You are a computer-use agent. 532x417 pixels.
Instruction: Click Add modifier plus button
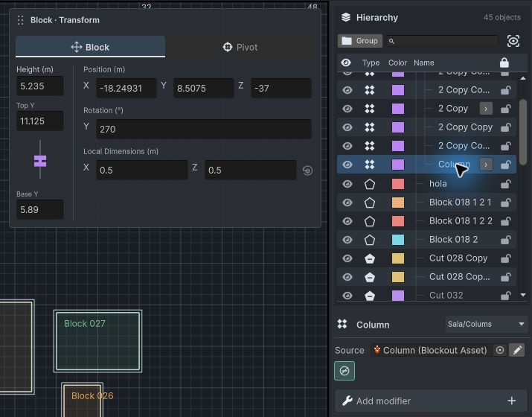512,401
